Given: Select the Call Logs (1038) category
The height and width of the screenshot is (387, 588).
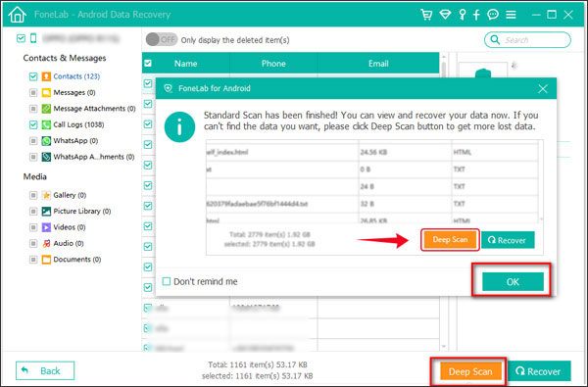Looking at the screenshot, I should pos(78,124).
